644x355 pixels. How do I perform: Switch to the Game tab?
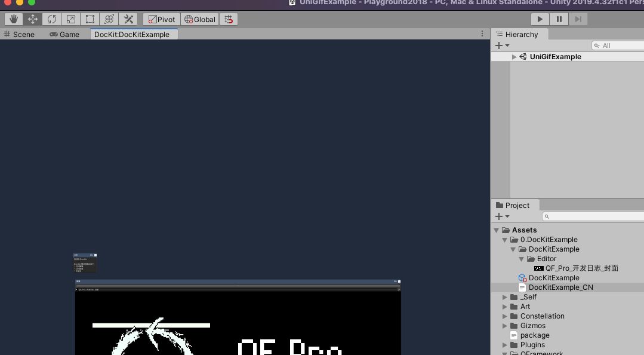(x=64, y=35)
